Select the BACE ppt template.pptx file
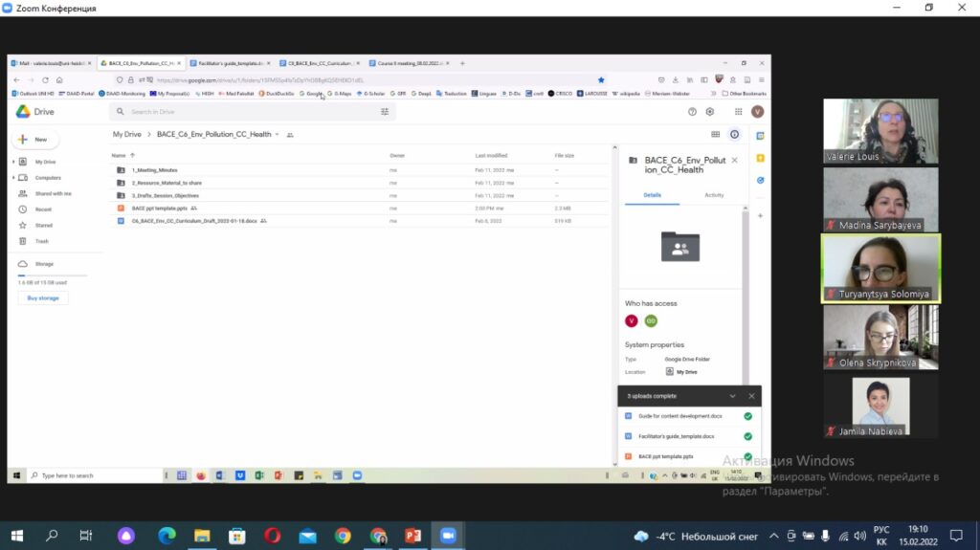This screenshot has height=550, width=980. (360, 209)
